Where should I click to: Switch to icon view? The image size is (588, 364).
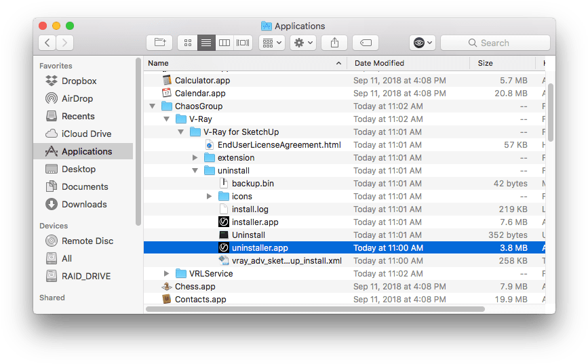click(187, 43)
